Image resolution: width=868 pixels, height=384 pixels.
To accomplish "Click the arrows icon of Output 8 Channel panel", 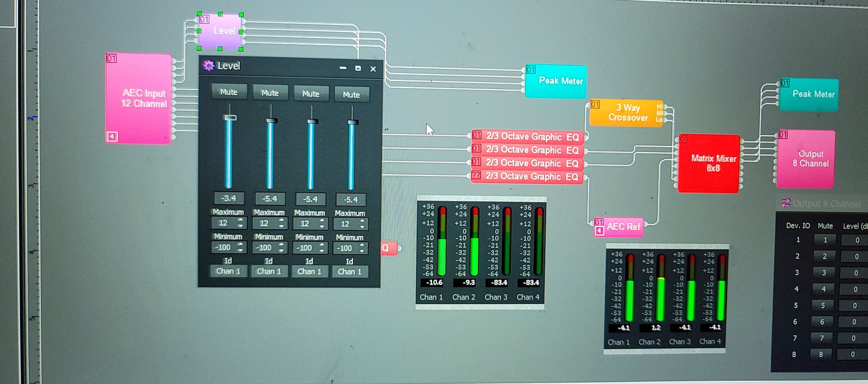I will point(786,203).
